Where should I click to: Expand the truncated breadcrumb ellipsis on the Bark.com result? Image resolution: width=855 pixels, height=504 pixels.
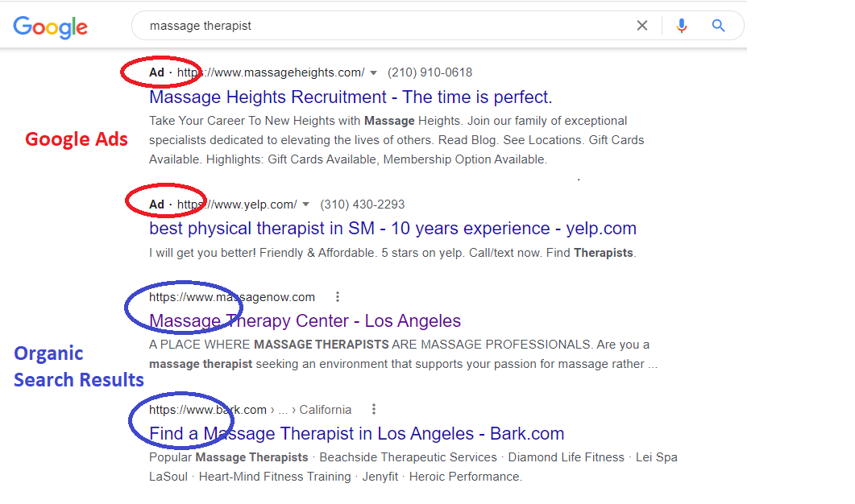pos(283,409)
